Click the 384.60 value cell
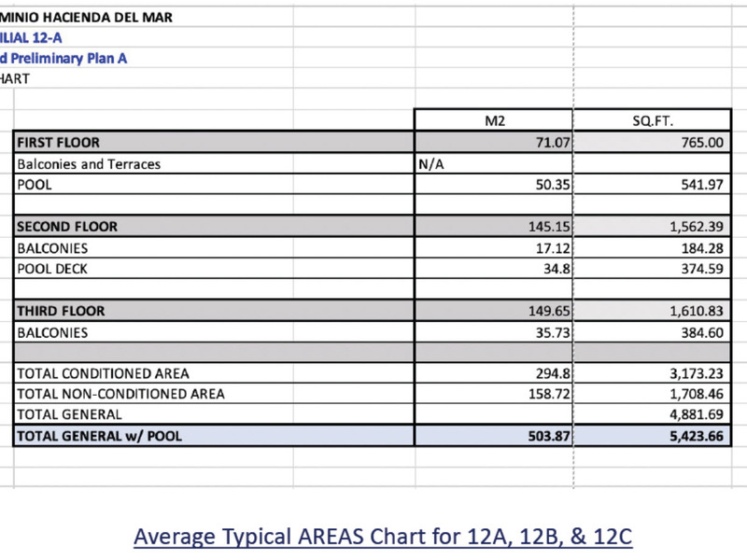This screenshot has width=747, height=560. (652, 332)
